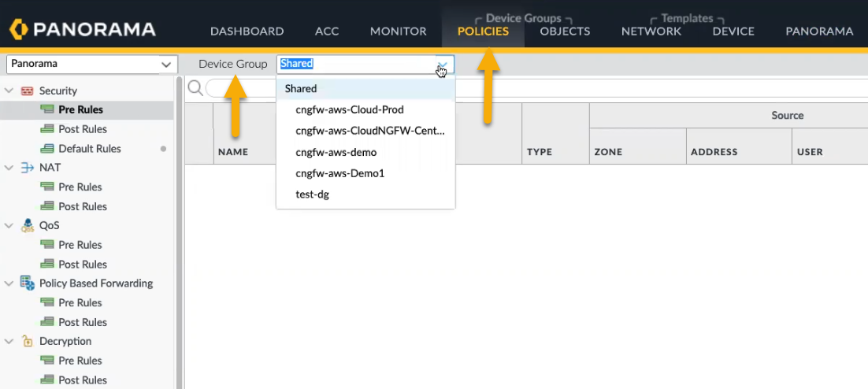Click the NAME column header

232,152
